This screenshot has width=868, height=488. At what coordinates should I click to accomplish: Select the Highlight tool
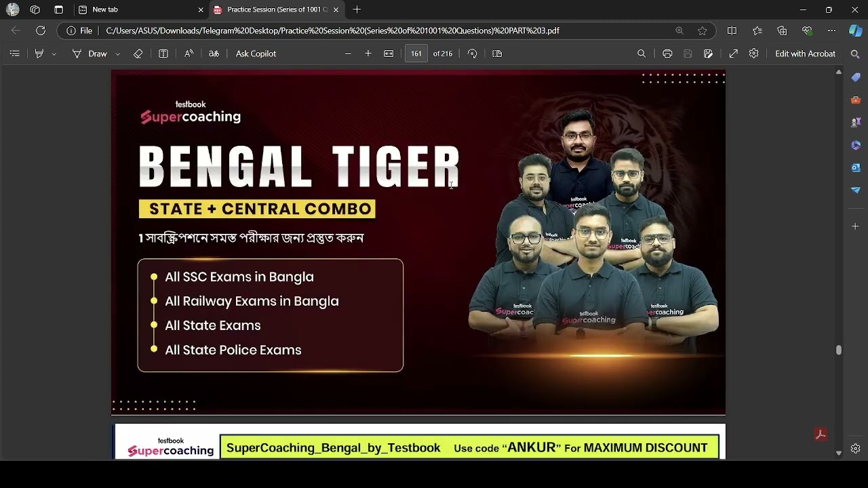pos(39,54)
